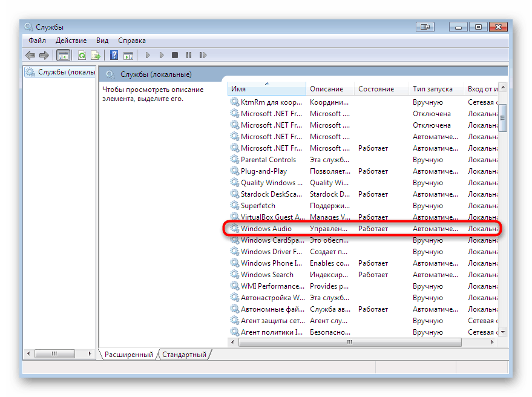
Task: Switch to the Стандартный tab
Action: (x=185, y=355)
